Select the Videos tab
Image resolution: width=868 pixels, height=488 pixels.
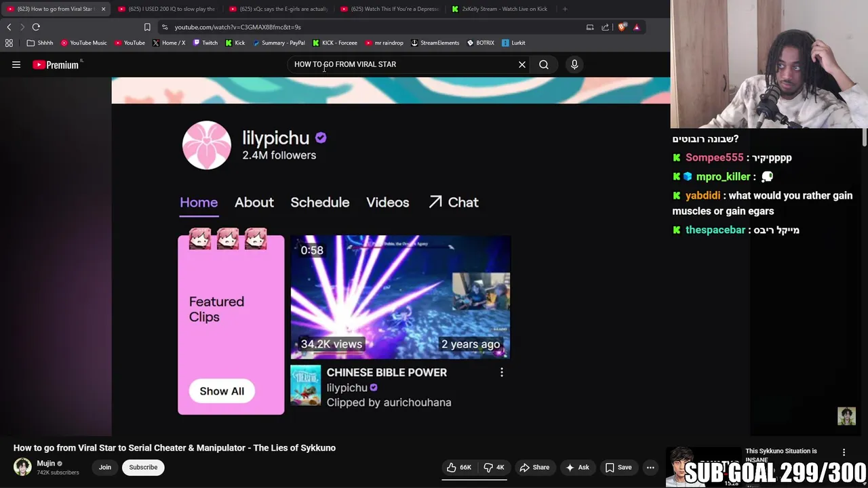tap(388, 202)
